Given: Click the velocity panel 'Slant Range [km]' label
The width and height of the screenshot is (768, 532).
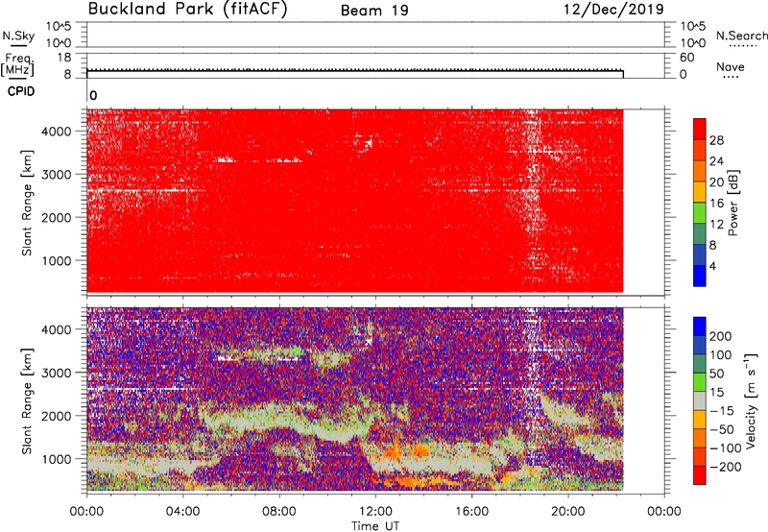Looking at the screenshot, I should (27, 401).
